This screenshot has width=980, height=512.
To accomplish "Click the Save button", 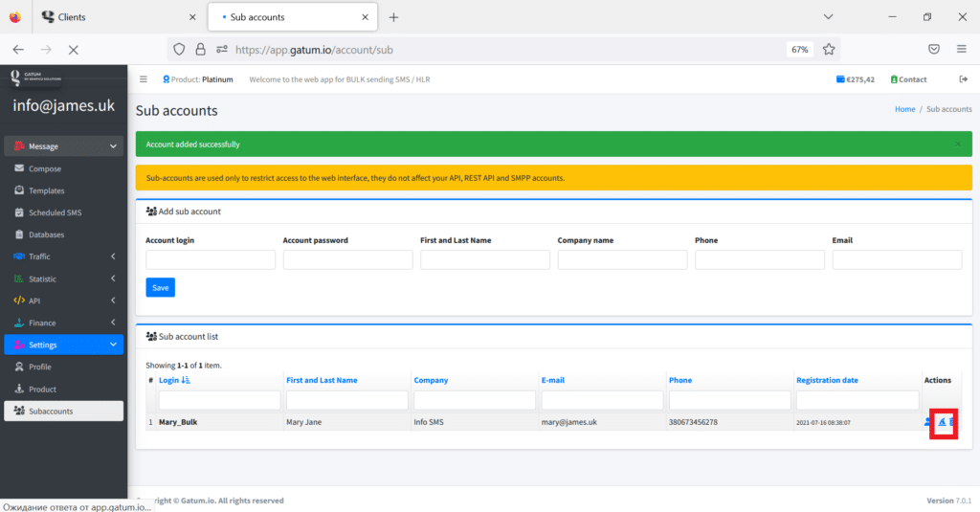I will pyautogui.click(x=161, y=287).
